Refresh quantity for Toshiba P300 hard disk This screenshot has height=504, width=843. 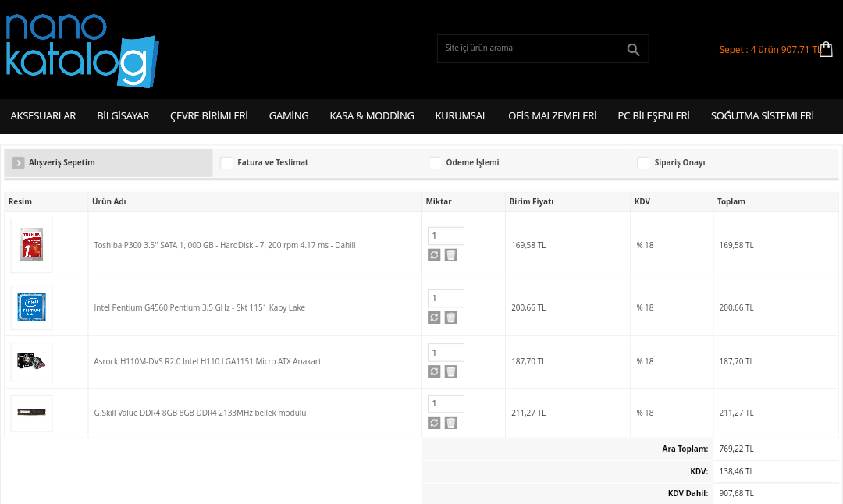434,254
